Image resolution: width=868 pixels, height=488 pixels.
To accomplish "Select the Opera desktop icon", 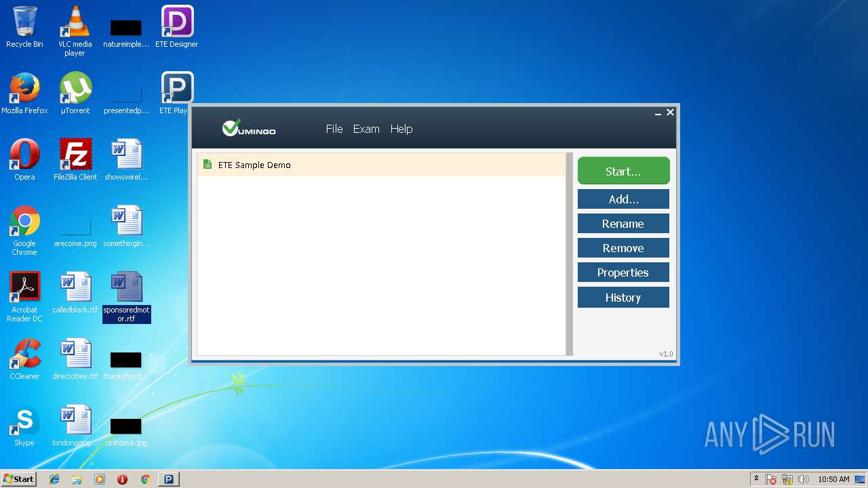I will pos(24,160).
